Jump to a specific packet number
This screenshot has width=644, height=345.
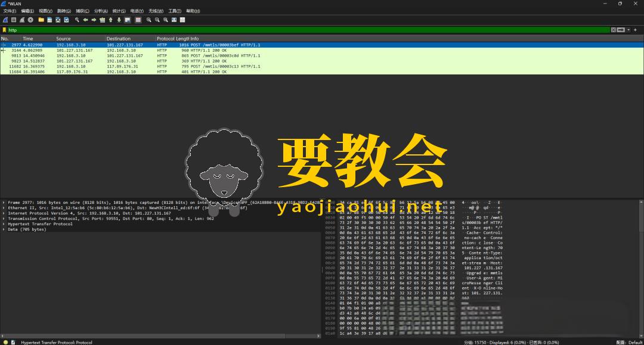point(103,20)
